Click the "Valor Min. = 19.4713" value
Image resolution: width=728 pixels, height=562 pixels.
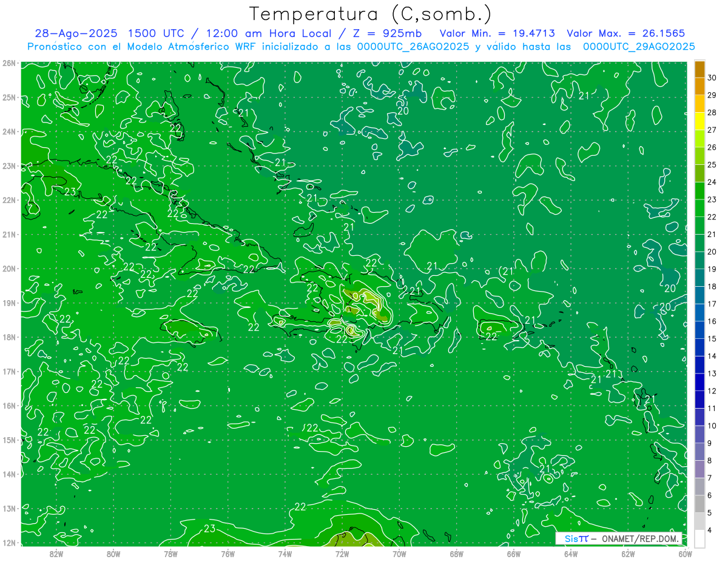coord(497,33)
